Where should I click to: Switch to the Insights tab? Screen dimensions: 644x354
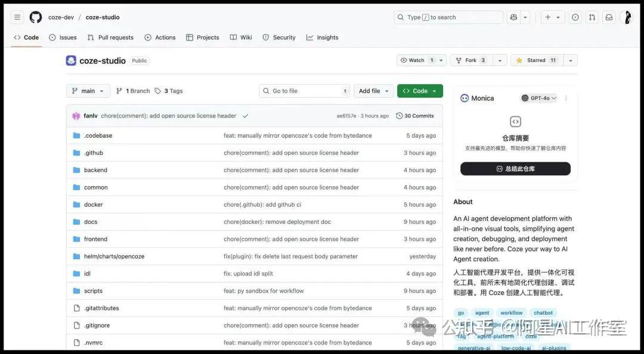click(x=323, y=38)
